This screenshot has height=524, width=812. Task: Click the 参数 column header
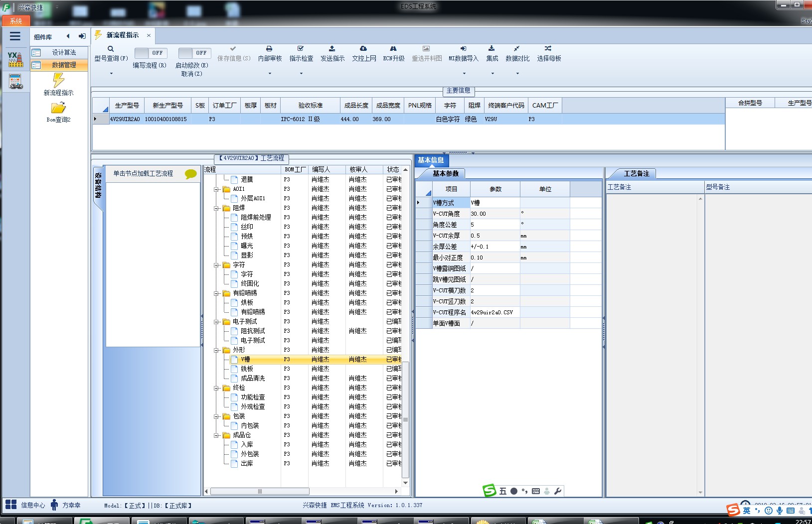point(495,189)
